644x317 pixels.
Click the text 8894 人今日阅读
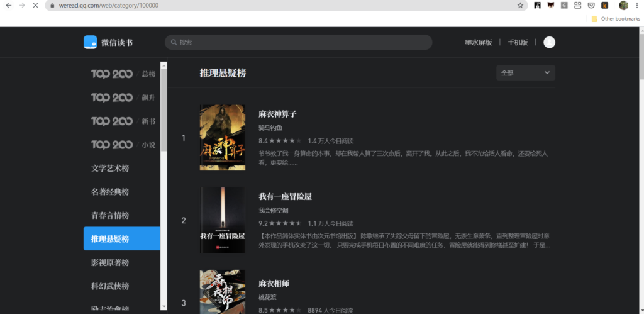(x=330, y=311)
